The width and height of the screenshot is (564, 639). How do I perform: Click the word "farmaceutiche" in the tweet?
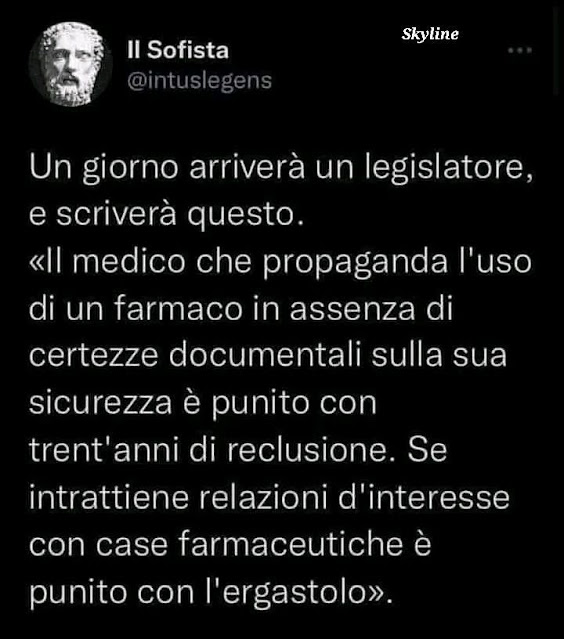coord(291,544)
